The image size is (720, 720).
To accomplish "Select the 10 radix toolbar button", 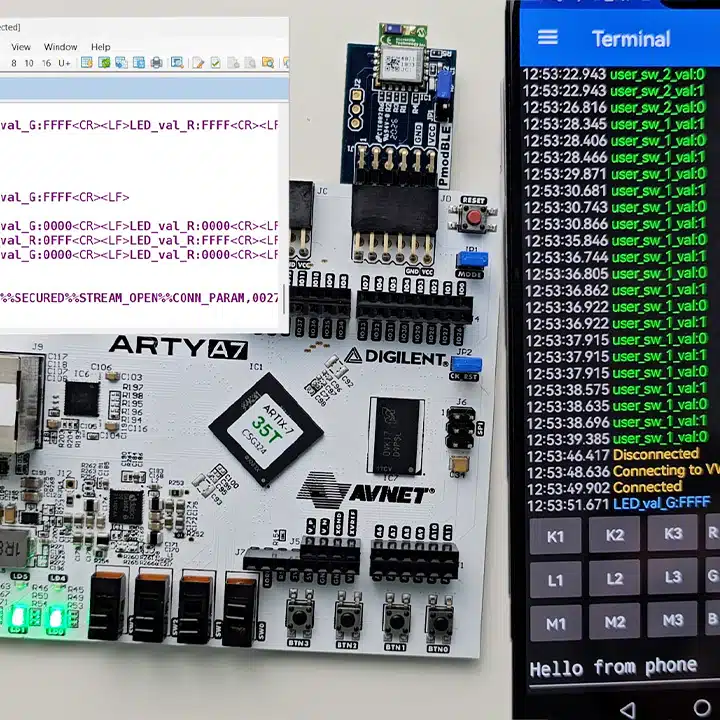I will pyautogui.click(x=29, y=63).
